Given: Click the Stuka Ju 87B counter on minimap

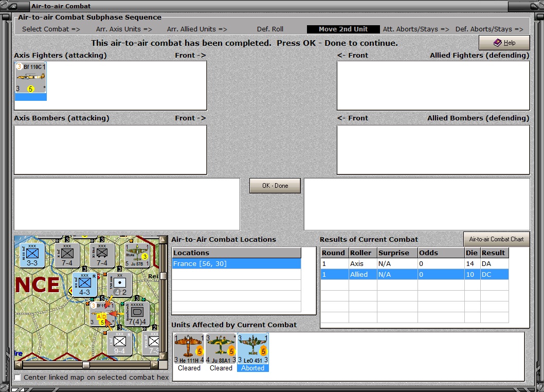Looking at the screenshot, I should pos(137,255).
